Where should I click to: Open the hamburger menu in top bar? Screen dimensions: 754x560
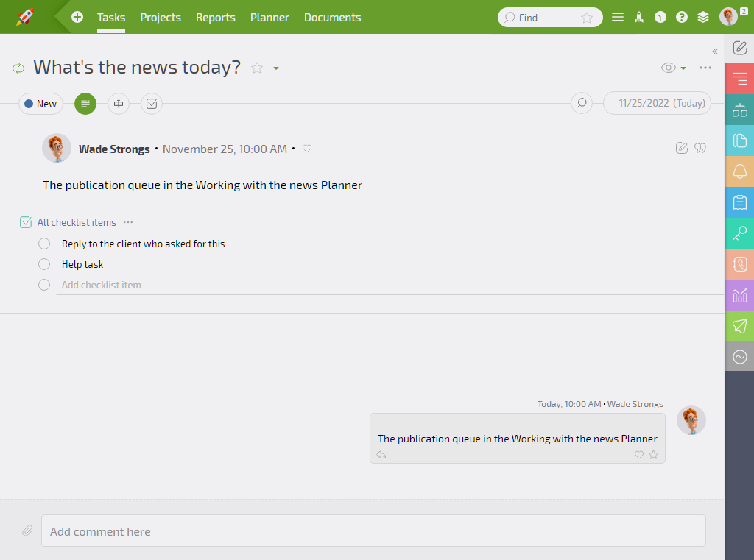click(618, 18)
